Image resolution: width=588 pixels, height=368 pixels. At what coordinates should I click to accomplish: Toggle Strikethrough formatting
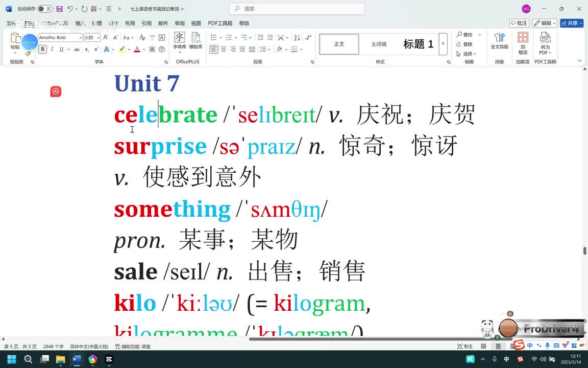[77, 49]
